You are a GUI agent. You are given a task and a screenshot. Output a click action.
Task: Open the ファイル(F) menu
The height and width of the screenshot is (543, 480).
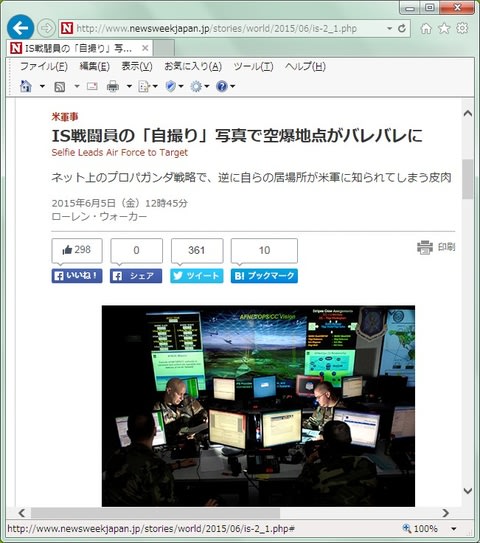coord(44,66)
